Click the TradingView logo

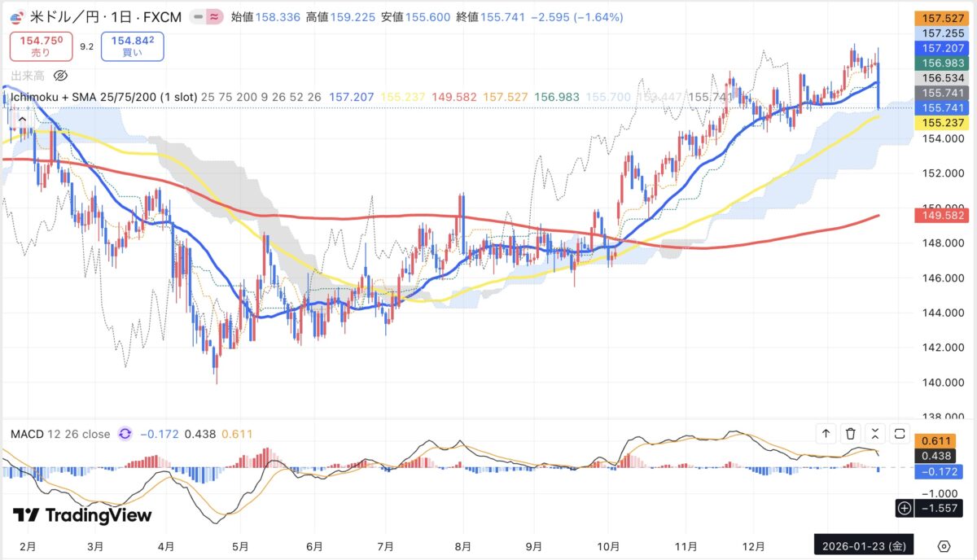82,515
